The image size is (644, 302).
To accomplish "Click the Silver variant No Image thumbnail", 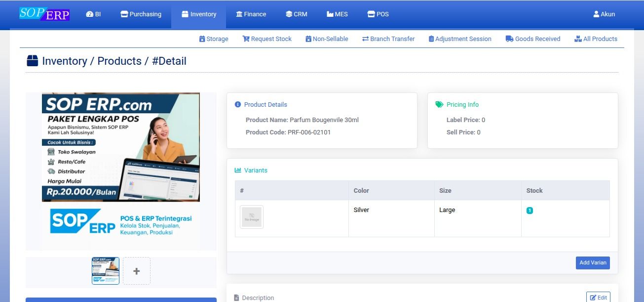I will pos(252,217).
